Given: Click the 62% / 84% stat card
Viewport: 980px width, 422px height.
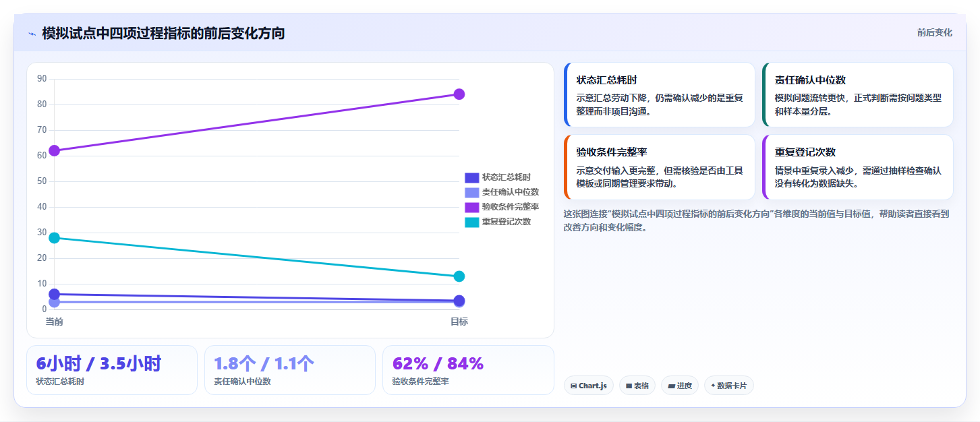Looking at the screenshot, I should 468,370.
